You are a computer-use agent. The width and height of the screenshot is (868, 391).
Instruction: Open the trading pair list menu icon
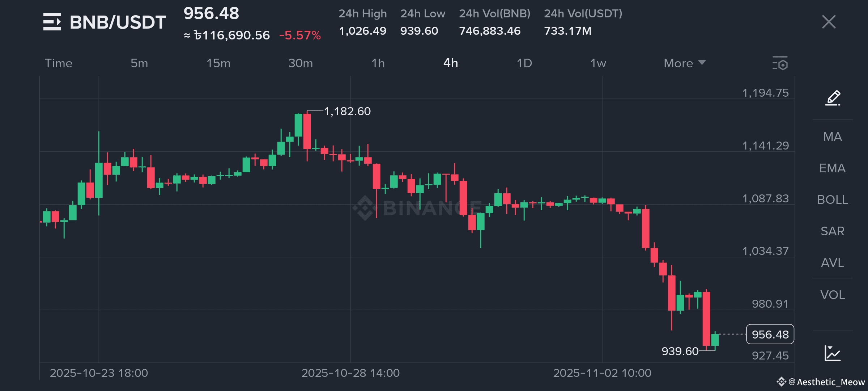[x=52, y=22]
